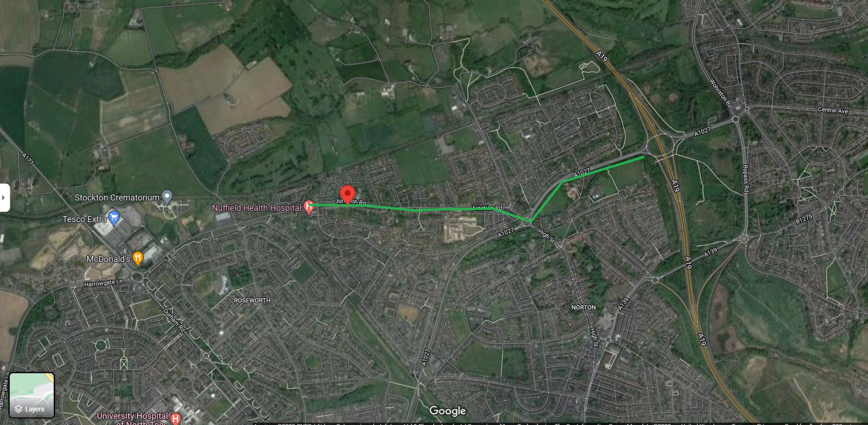The image size is (868, 425).
Task: Open the Stockton Crematorium place marker
Action: point(167,198)
